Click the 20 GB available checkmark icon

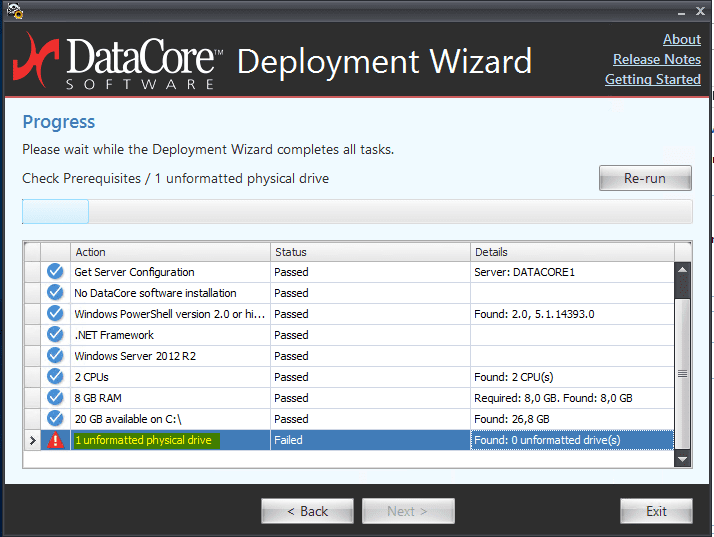[55, 418]
